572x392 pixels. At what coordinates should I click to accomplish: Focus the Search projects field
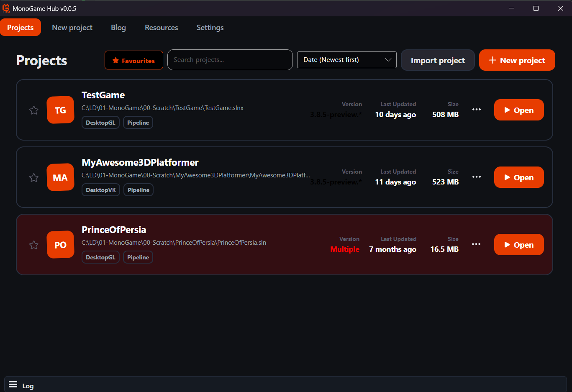coord(230,60)
